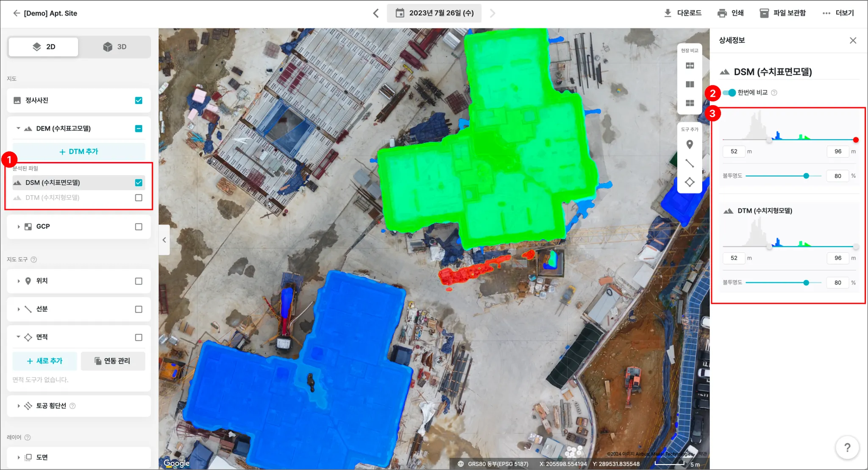The image size is (868, 470).
Task: Click the help question mark button
Action: point(847,447)
